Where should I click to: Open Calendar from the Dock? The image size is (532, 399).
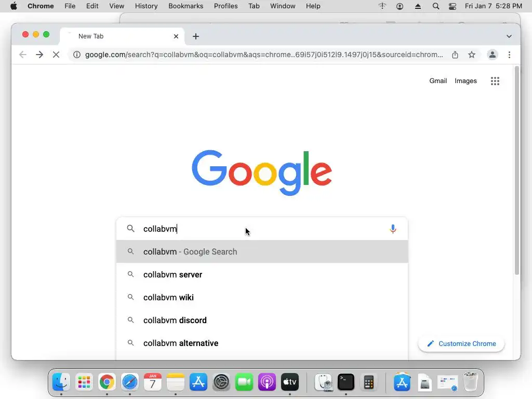pos(153,382)
